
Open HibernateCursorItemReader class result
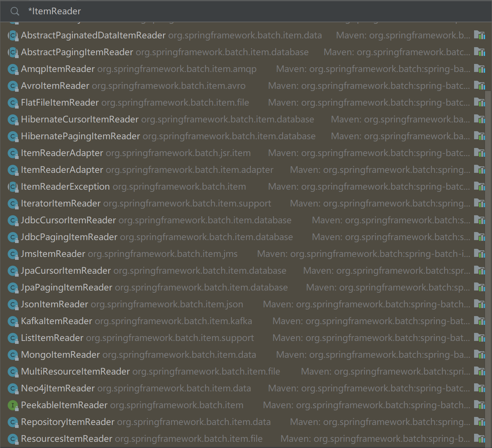pos(80,119)
